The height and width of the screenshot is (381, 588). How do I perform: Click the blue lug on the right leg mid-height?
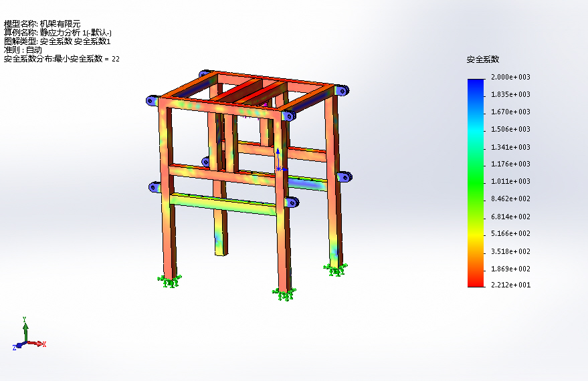(x=345, y=177)
